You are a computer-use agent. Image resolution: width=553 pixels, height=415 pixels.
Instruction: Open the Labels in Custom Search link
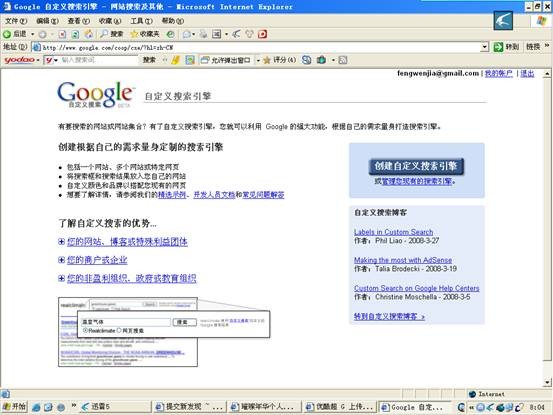point(394,232)
